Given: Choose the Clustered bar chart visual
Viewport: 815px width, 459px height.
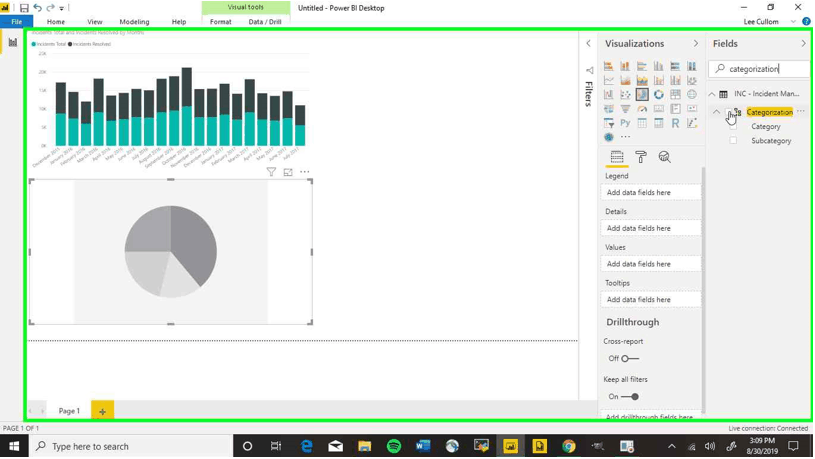Looking at the screenshot, I should 642,66.
